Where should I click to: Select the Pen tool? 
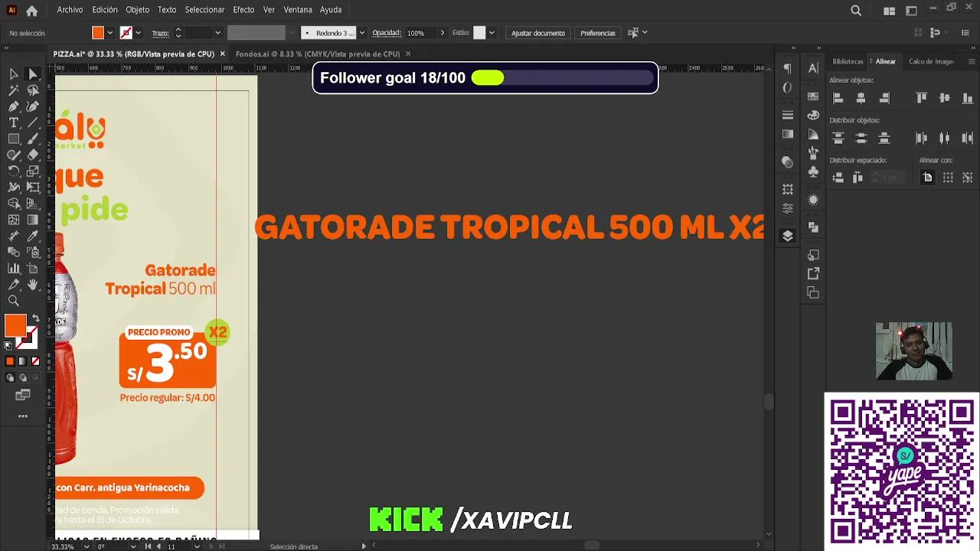[14, 106]
